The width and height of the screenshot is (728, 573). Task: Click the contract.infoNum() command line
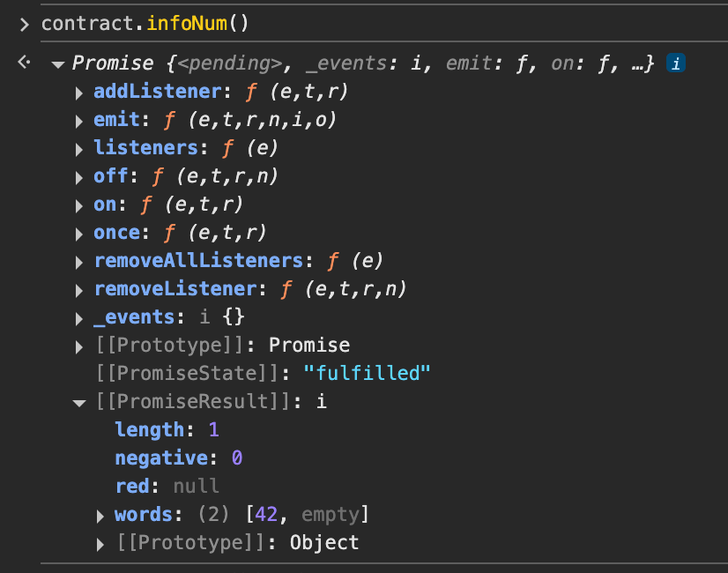(x=145, y=23)
